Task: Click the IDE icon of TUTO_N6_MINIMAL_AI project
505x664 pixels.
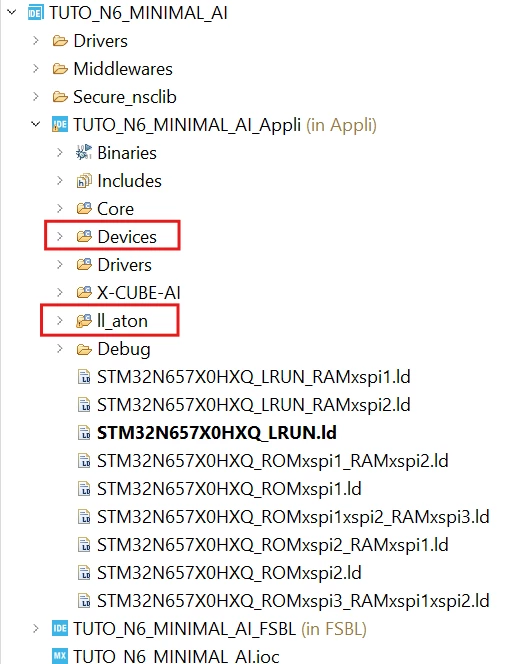Action: coord(35,13)
